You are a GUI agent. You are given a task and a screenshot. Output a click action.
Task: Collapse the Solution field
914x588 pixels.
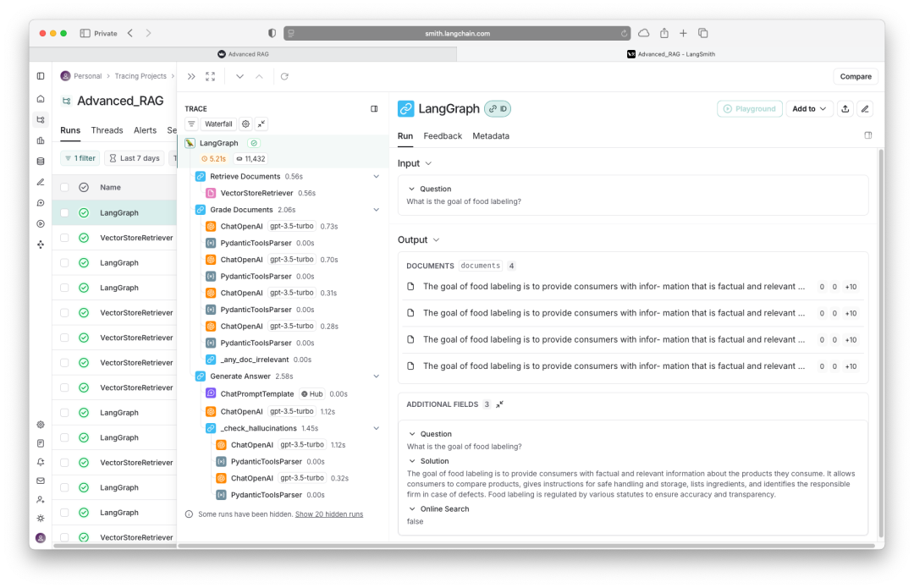click(412, 461)
